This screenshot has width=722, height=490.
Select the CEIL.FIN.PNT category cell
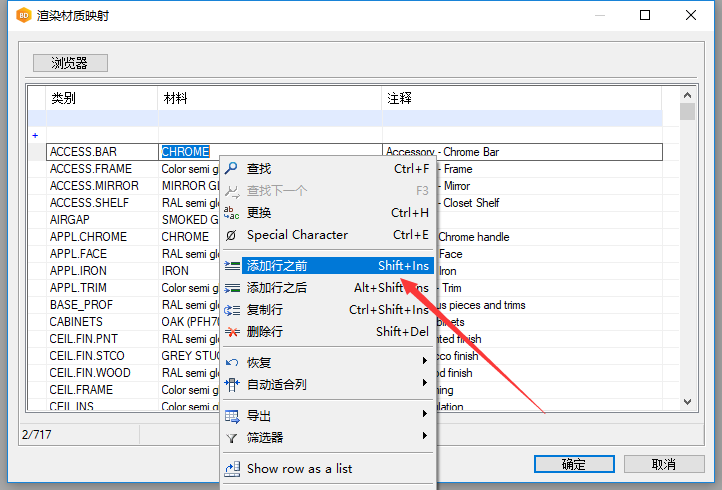click(102, 339)
